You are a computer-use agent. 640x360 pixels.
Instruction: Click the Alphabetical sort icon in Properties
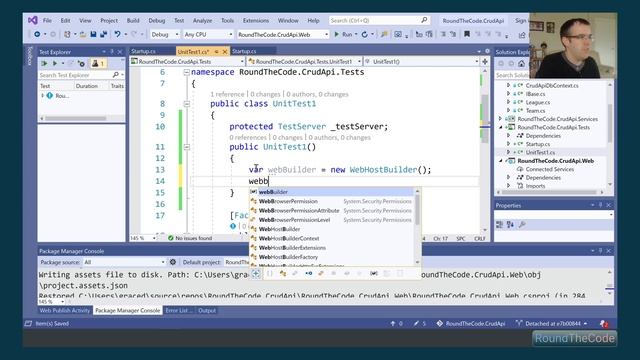pyautogui.click(x=510, y=224)
